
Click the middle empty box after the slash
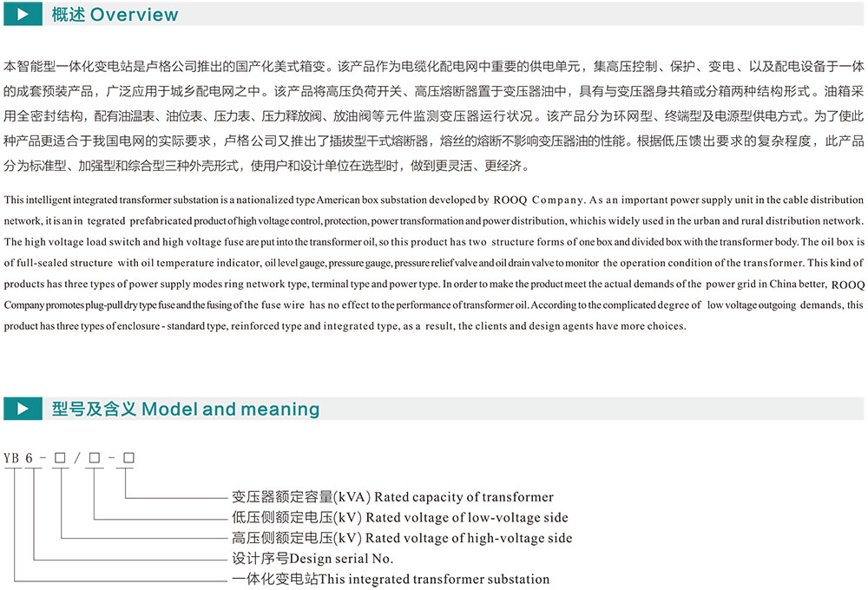(x=94, y=456)
